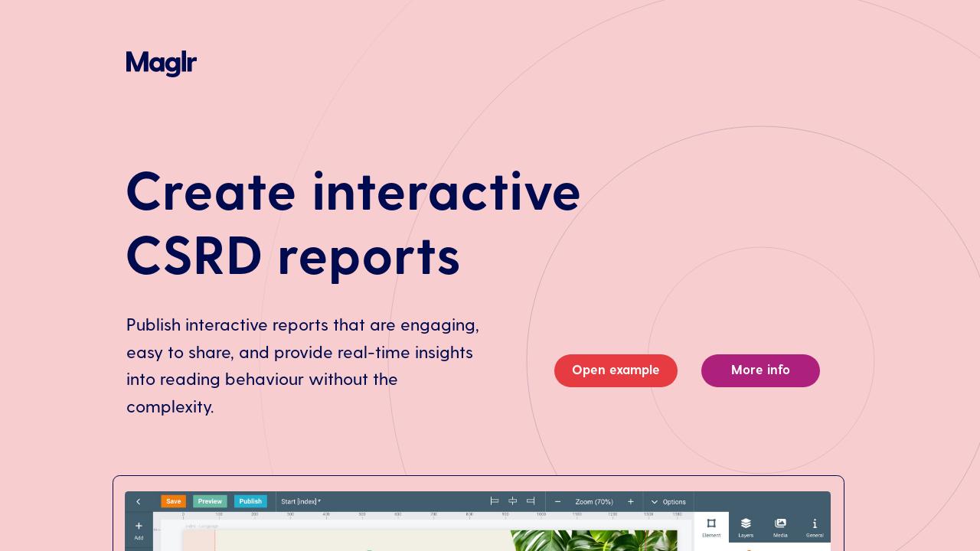980x551 pixels.
Task: Select the Layers panel icon
Action: [746, 524]
